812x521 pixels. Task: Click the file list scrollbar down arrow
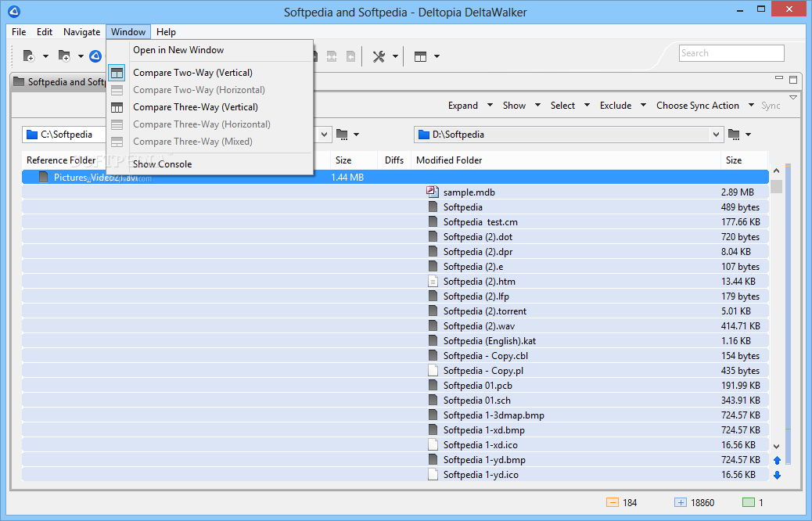coord(776,446)
